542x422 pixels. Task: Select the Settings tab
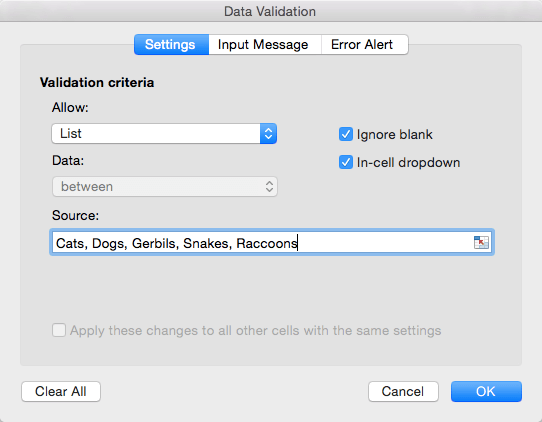click(171, 44)
